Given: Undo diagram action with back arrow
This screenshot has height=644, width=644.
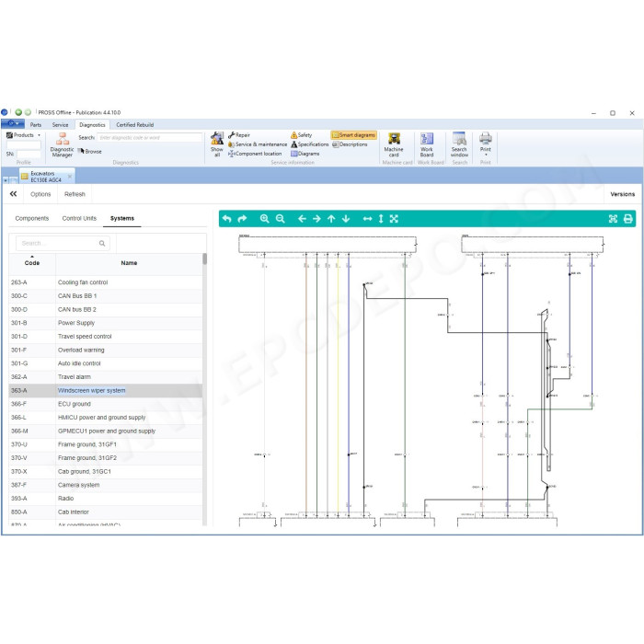Looking at the screenshot, I should [x=226, y=219].
